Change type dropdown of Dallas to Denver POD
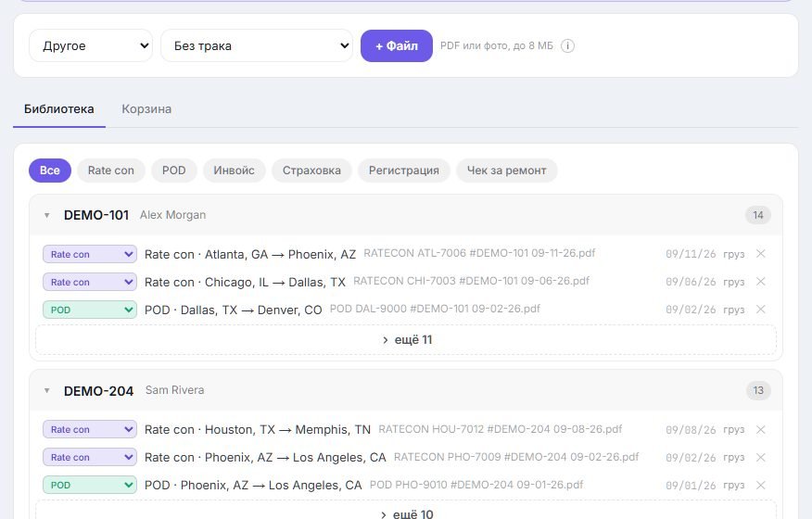The image size is (812, 519). [90, 310]
